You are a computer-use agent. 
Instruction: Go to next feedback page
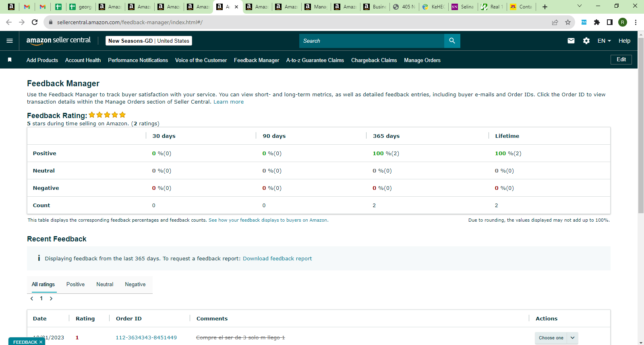(51, 299)
